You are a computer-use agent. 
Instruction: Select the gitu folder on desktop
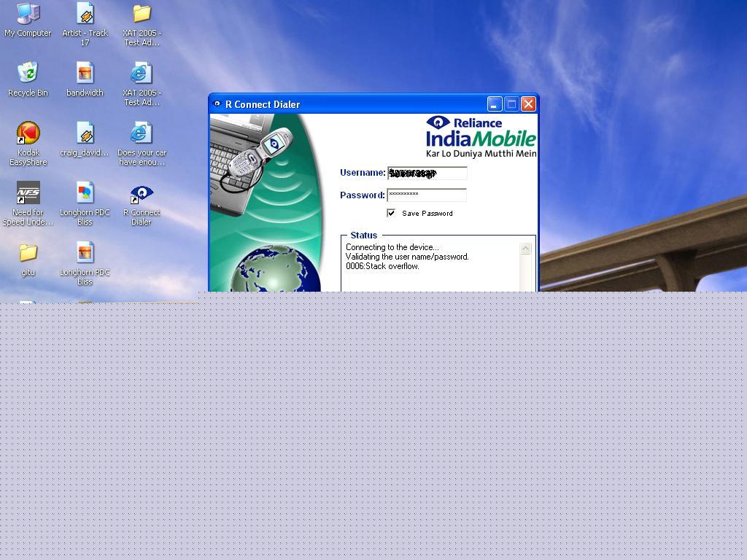click(28, 253)
